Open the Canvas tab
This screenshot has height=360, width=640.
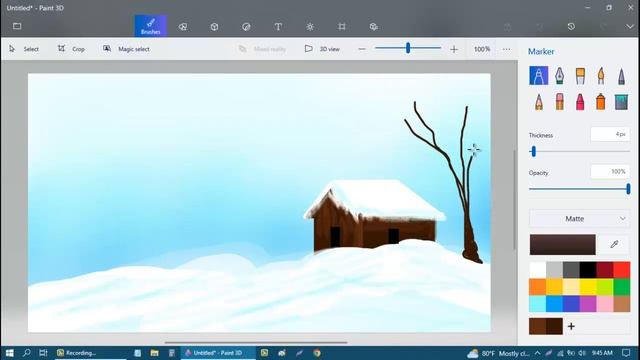[x=342, y=27]
